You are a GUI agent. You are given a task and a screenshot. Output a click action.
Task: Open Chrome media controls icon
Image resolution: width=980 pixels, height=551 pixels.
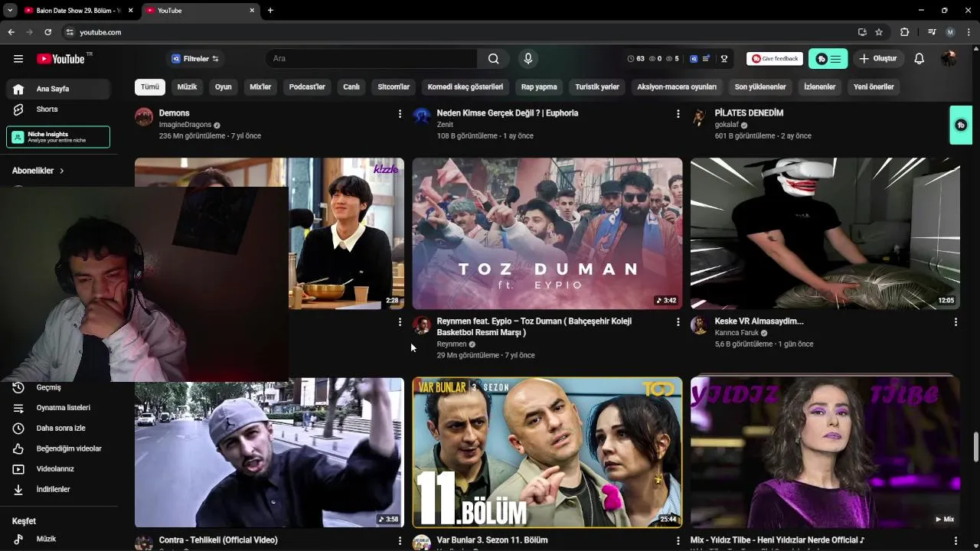(932, 32)
